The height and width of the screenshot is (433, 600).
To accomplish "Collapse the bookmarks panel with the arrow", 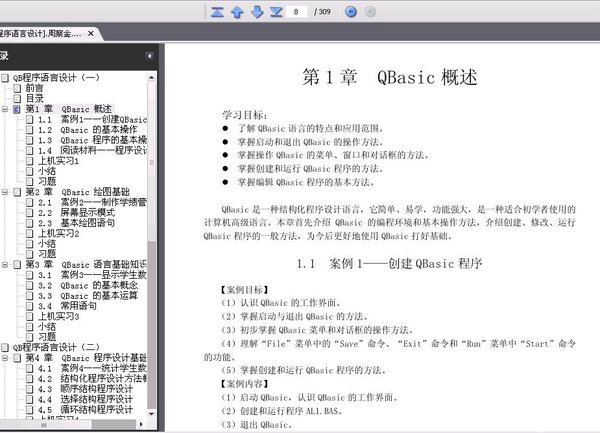I will pyautogui.click(x=149, y=56).
